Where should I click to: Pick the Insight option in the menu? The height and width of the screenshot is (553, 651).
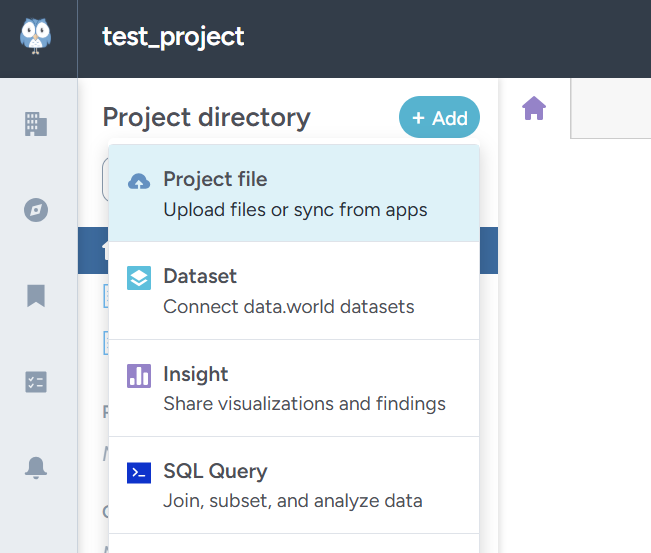pos(294,388)
